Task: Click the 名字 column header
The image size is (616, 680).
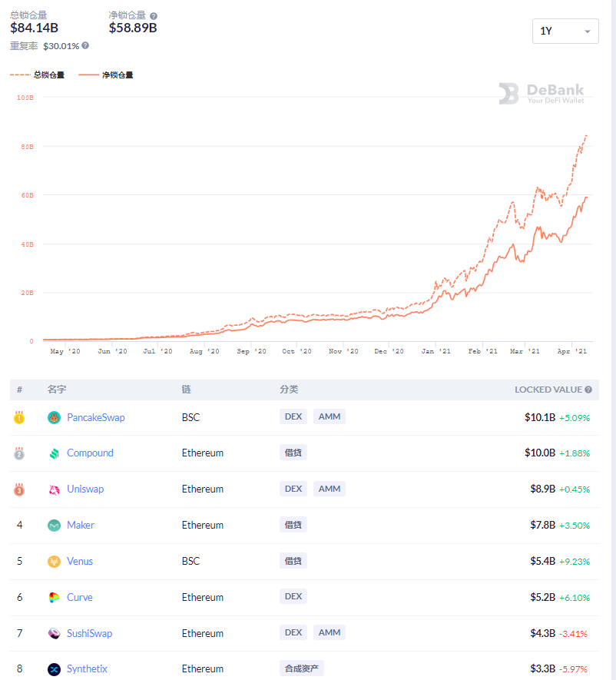Action: [x=57, y=390]
